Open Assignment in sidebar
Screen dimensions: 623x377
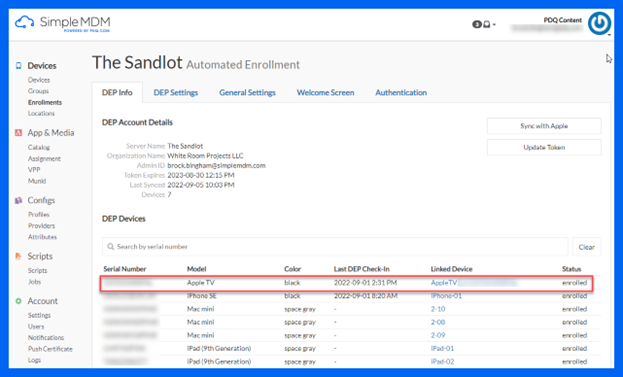pos(44,159)
